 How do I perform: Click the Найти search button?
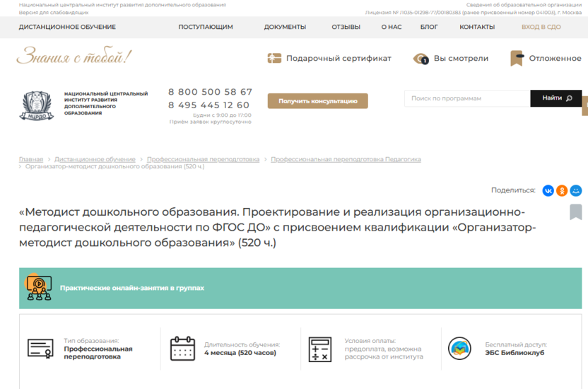(x=555, y=98)
